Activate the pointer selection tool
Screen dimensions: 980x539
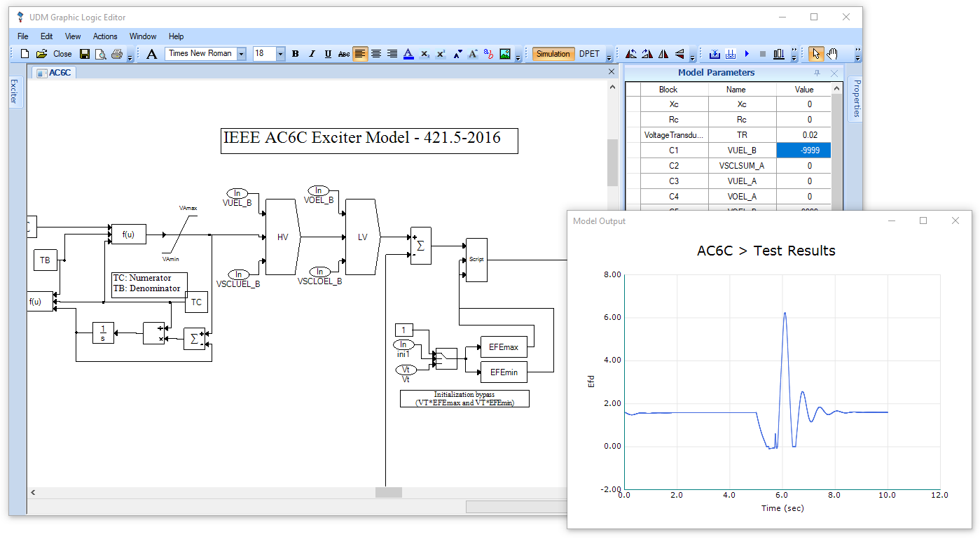(817, 53)
